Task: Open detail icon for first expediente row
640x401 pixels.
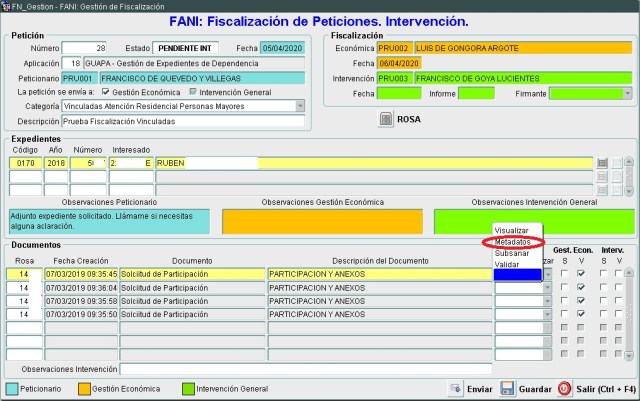Action: [x=602, y=162]
